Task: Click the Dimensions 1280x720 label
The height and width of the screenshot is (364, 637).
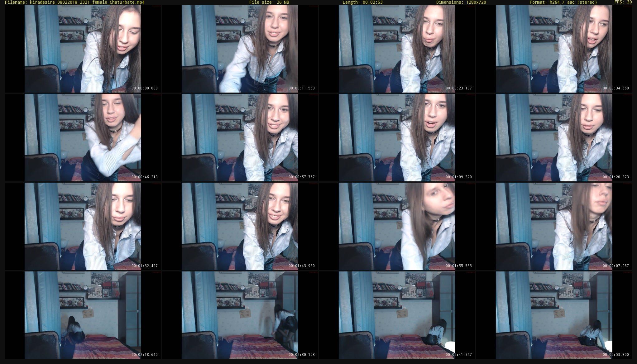Action: point(461,2)
